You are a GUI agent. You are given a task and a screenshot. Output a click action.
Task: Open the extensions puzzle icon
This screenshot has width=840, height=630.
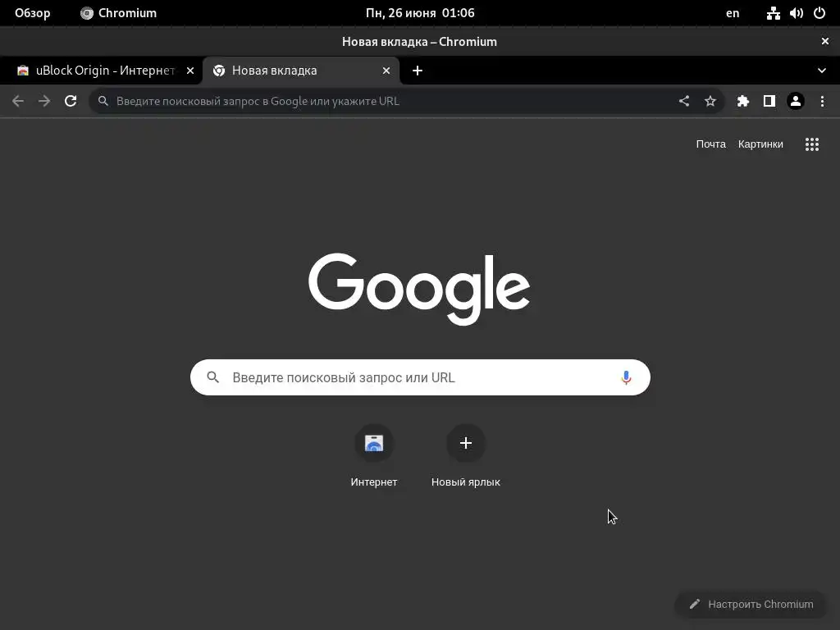[743, 101]
